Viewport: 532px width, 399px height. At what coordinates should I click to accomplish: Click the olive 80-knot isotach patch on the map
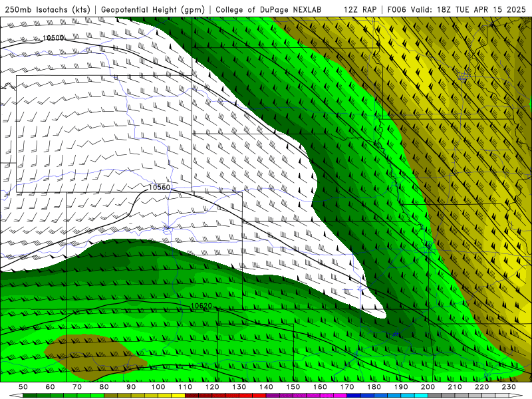click(x=95, y=356)
